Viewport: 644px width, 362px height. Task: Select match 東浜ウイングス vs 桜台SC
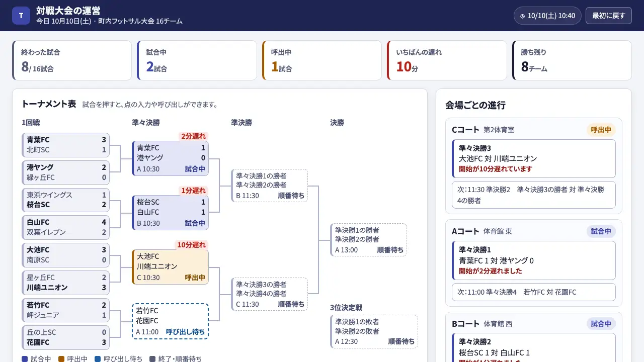[x=66, y=200]
